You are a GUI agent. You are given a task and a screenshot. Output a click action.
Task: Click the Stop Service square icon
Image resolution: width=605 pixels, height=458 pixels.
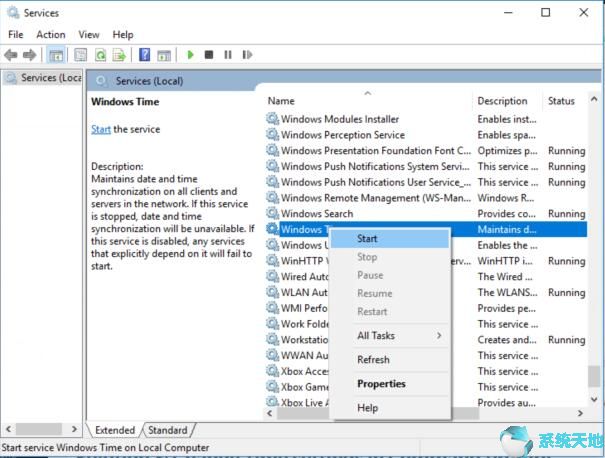click(209, 55)
